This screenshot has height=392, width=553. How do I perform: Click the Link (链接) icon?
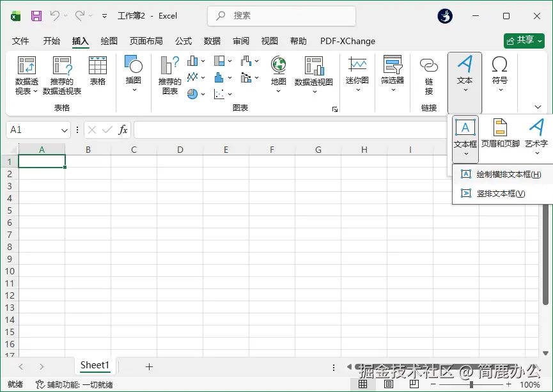(429, 65)
